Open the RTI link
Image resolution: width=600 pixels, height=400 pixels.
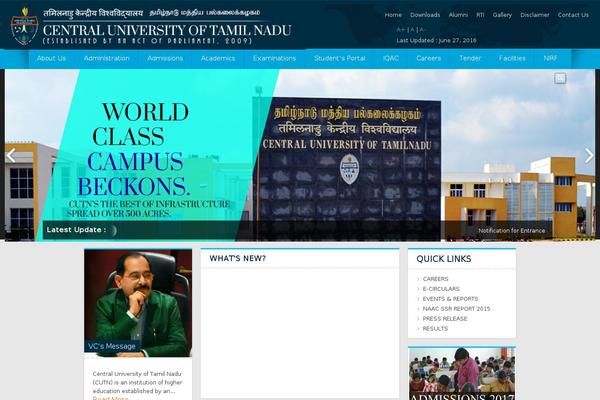point(480,15)
